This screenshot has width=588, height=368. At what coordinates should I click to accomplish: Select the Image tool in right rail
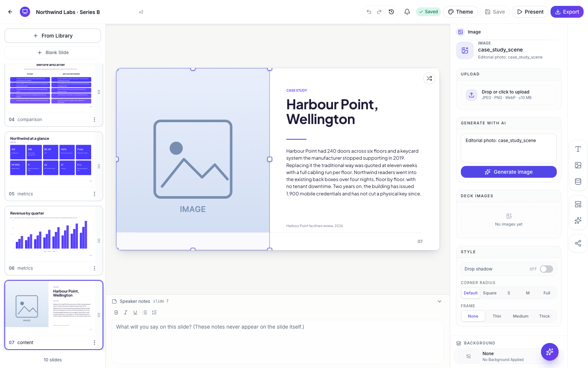tap(578, 165)
